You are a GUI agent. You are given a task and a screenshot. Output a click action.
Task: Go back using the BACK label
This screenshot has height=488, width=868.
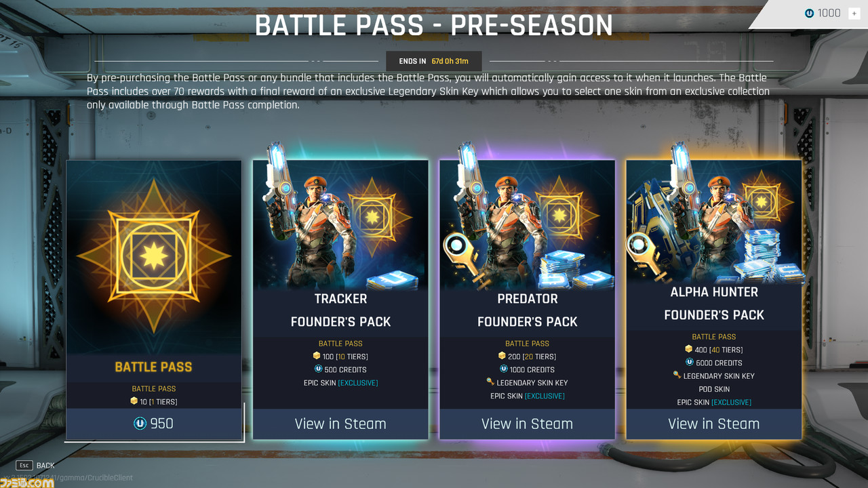(45, 466)
